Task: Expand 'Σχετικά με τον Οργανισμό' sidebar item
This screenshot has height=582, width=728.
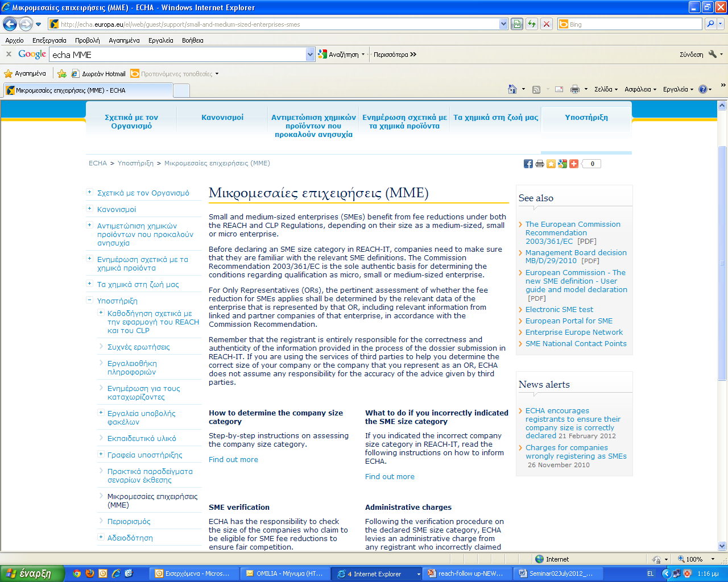Action: click(x=89, y=192)
